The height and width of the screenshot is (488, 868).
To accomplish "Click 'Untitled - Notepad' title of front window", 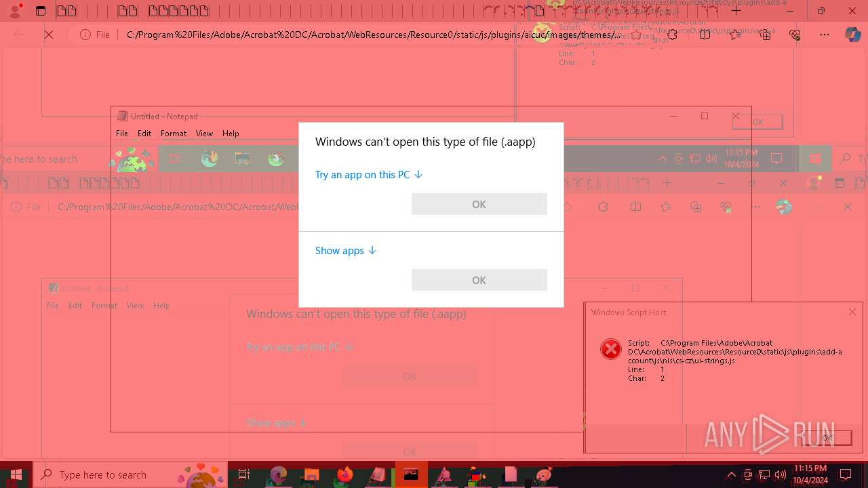I will coord(164,117).
